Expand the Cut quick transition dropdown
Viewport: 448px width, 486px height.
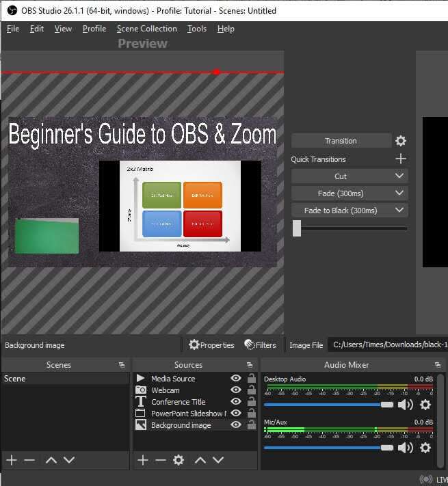point(400,176)
